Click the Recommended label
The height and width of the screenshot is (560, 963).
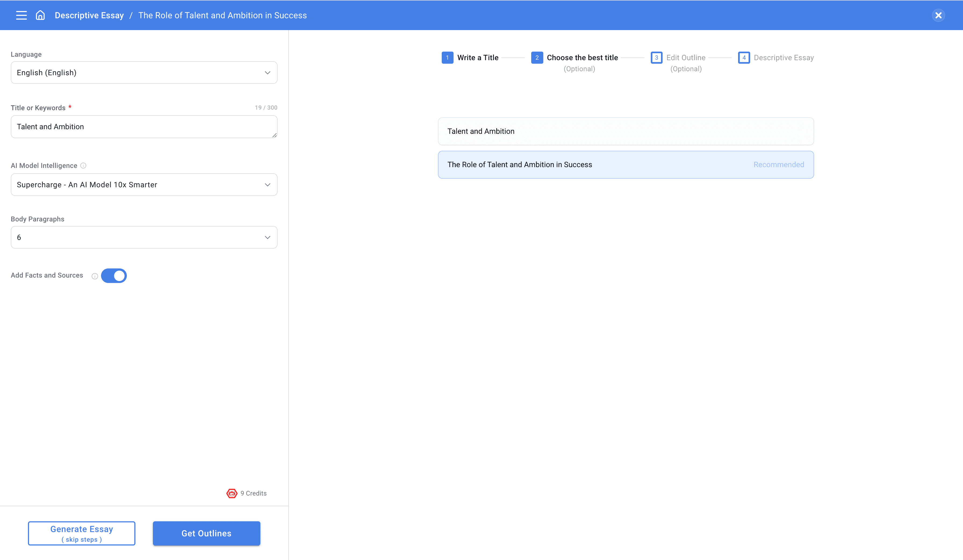click(x=779, y=165)
